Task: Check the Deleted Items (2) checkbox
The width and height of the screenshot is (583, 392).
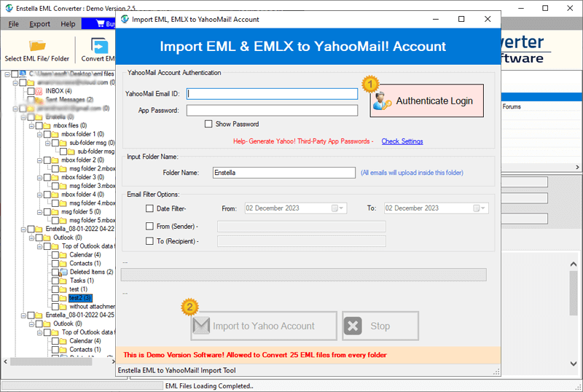Action: [55, 273]
